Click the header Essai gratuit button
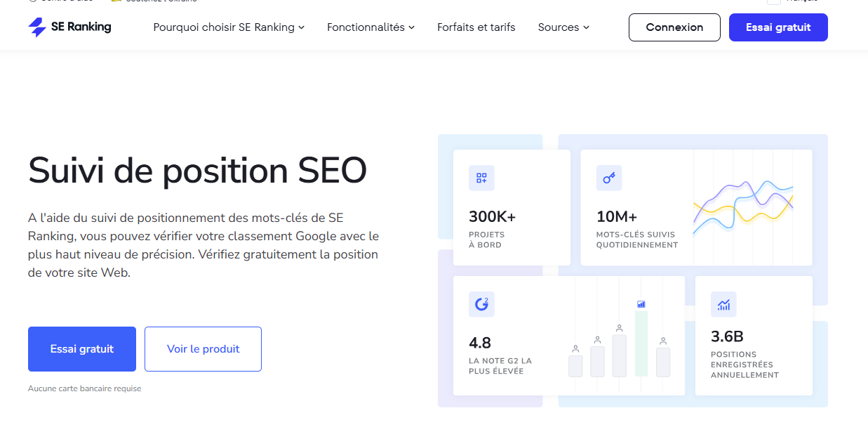Screen dimensions: 868x446 [x=778, y=27]
